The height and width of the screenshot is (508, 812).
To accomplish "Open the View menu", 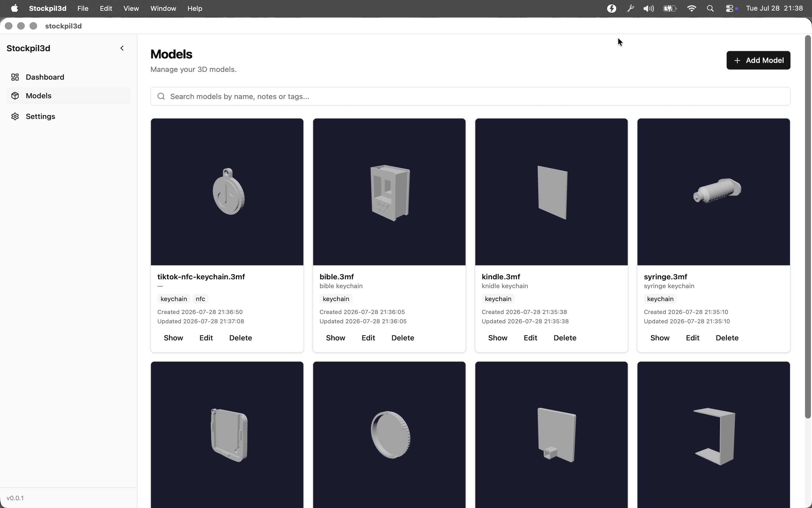I will coord(131,8).
